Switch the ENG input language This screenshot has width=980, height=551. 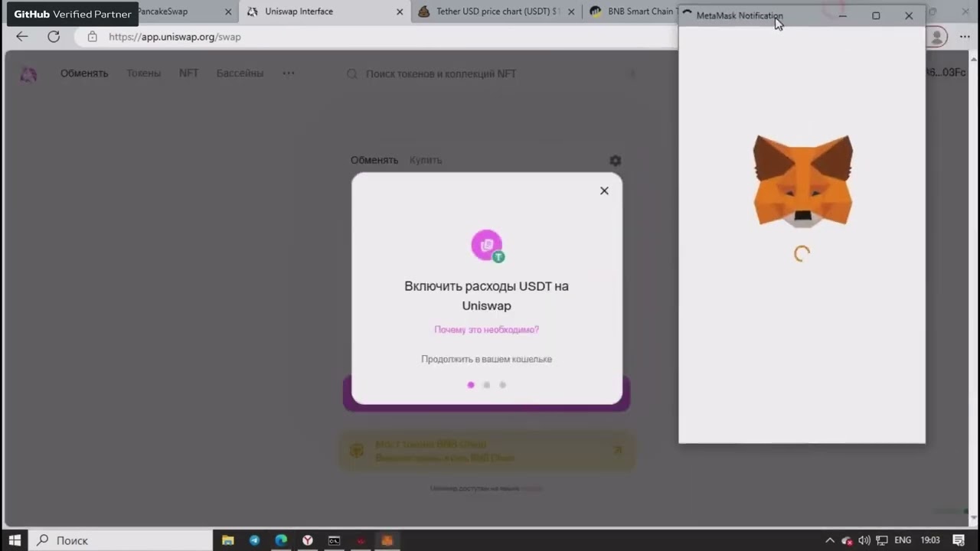pyautogui.click(x=903, y=540)
